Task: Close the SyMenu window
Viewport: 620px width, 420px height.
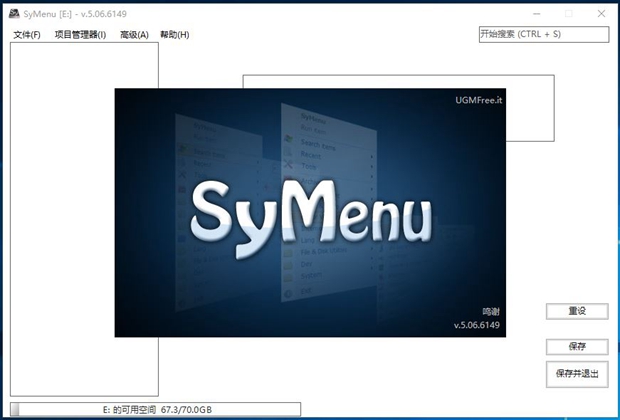Action: click(601, 14)
